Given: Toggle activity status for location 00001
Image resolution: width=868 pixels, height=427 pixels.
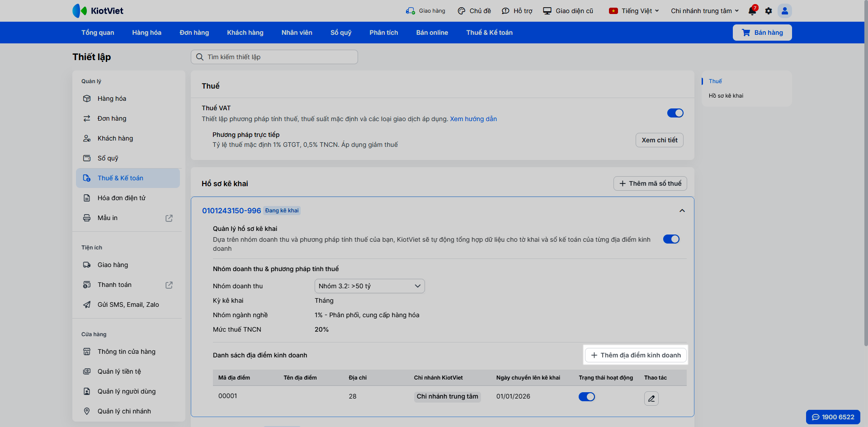Looking at the screenshot, I should (x=587, y=397).
